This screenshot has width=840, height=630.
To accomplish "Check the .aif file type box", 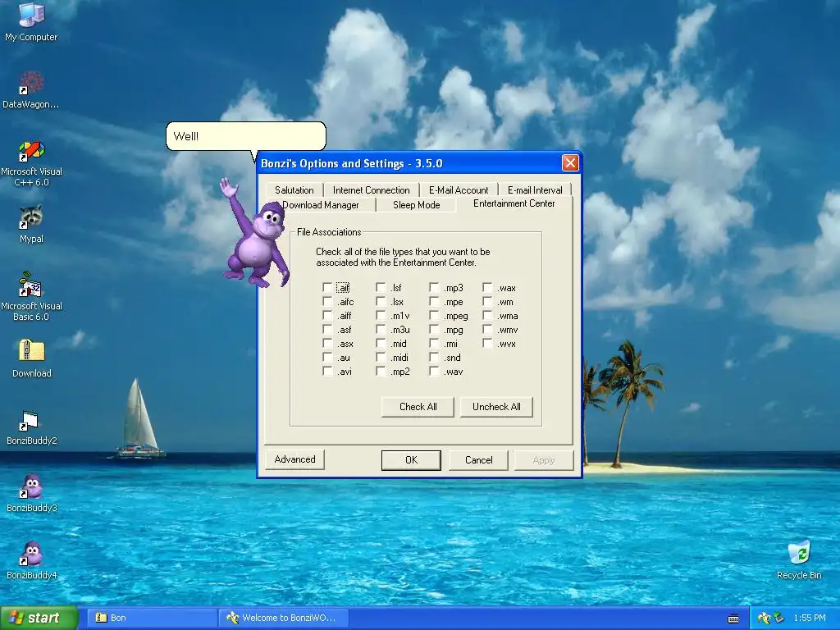I will pos(327,288).
